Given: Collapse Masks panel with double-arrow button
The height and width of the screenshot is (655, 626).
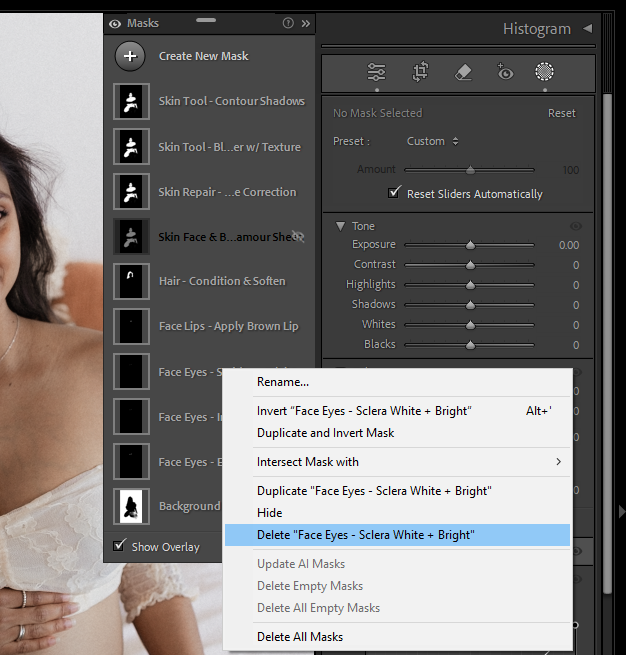Looking at the screenshot, I should click(305, 23).
